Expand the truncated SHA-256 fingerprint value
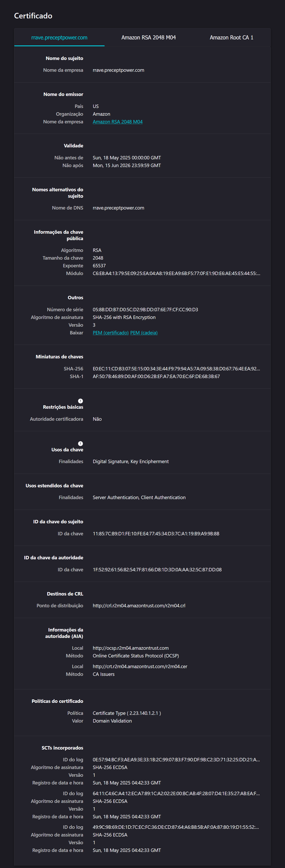This screenshot has width=285, height=868. [x=176, y=369]
